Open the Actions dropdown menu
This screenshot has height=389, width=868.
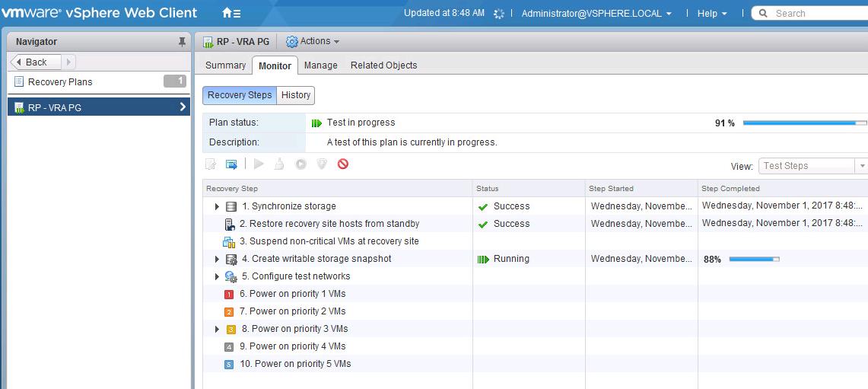(x=313, y=42)
